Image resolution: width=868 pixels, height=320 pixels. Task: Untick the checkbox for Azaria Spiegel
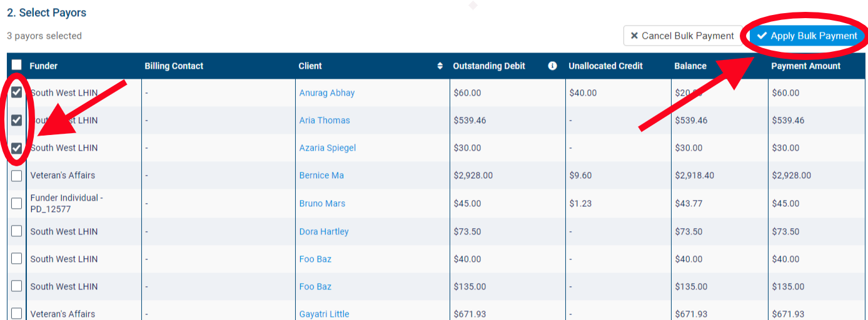point(17,148)
